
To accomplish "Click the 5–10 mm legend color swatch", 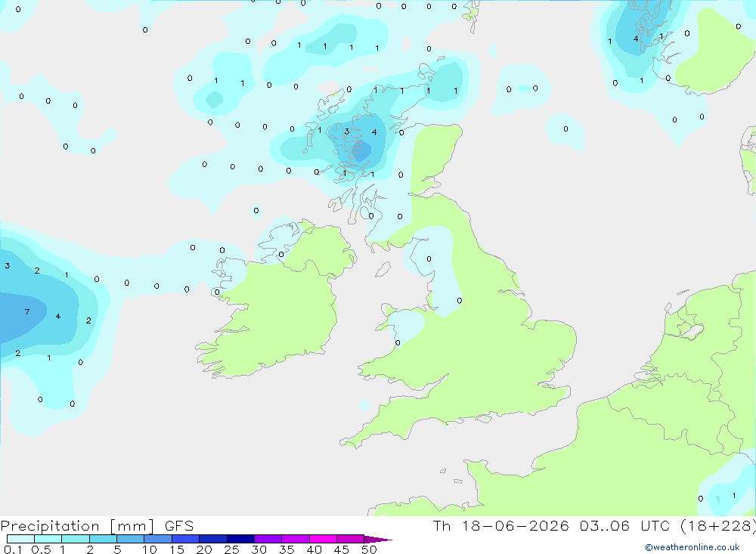I will pyautogui.click(x=130, y=539).
